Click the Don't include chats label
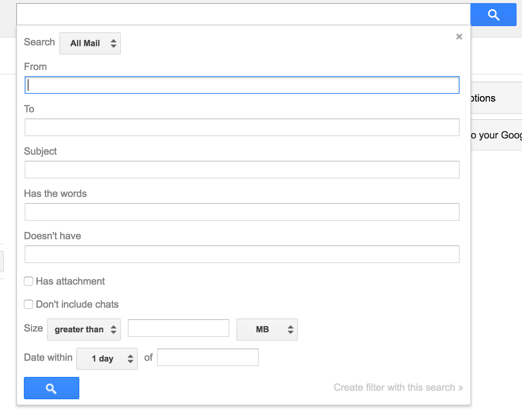Screen dimensions: 522x420 click(x=77, y=304)
